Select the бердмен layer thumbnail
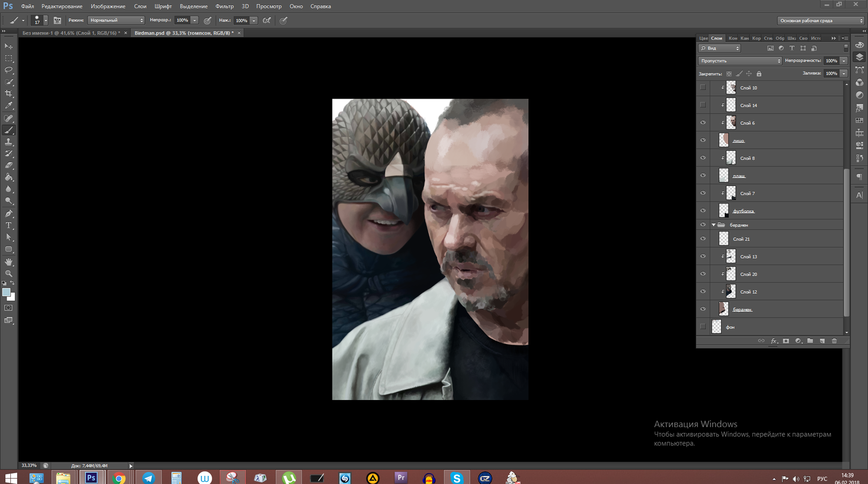This screenshot has height=484, width=868. coord(724,309)
